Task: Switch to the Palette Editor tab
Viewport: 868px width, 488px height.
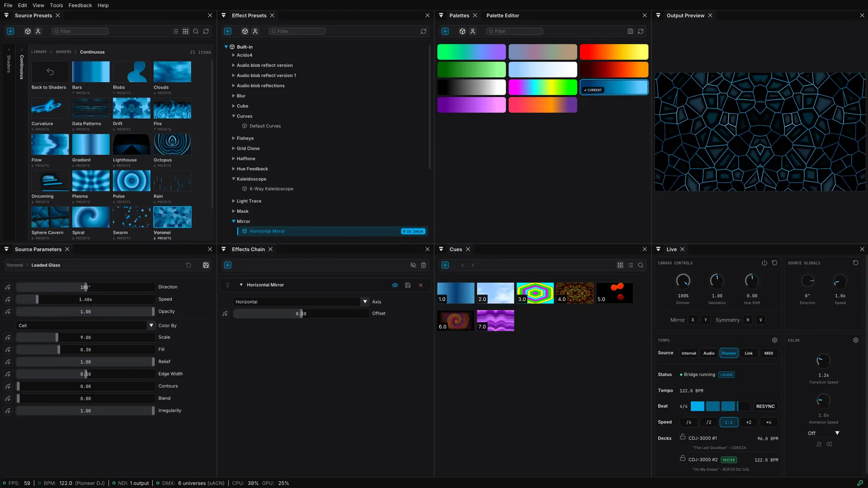Action: pyautogui.click(x=503, y=15)
